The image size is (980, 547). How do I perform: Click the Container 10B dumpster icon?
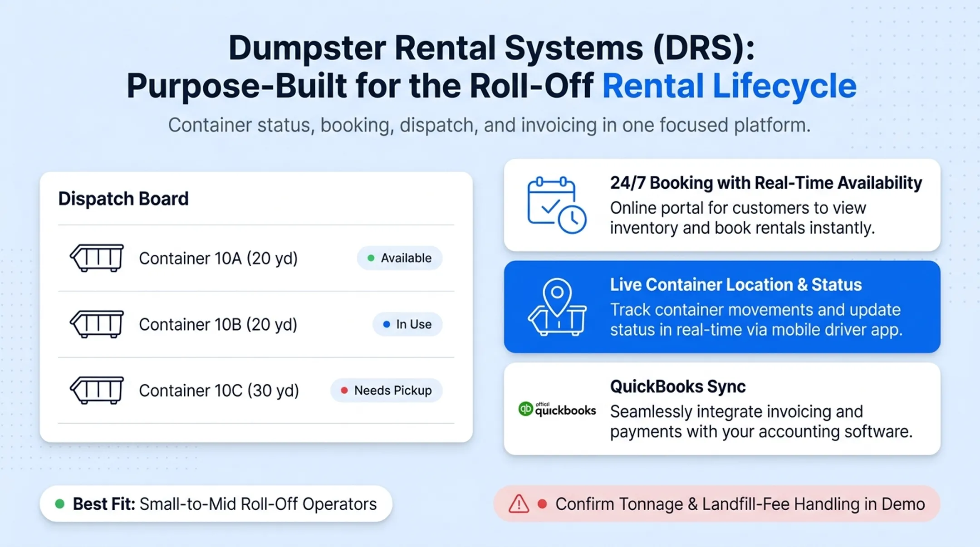[97, 324]
